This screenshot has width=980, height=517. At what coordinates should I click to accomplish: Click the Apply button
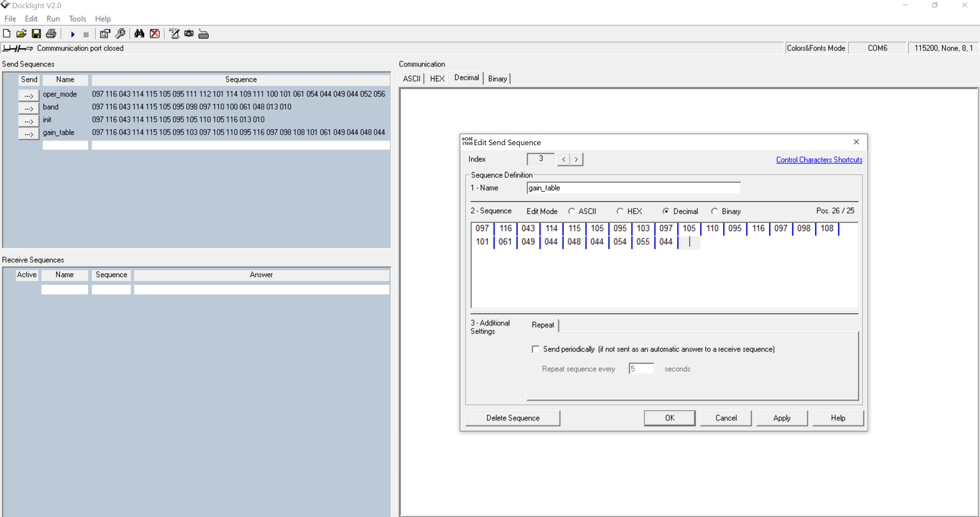(781, 418)
